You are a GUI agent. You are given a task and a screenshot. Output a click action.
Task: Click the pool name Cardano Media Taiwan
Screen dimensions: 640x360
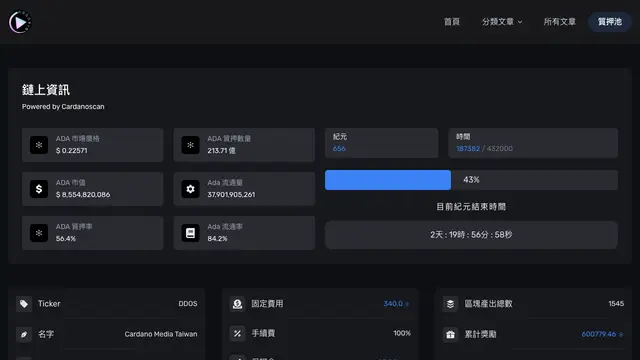pos(161,334)
